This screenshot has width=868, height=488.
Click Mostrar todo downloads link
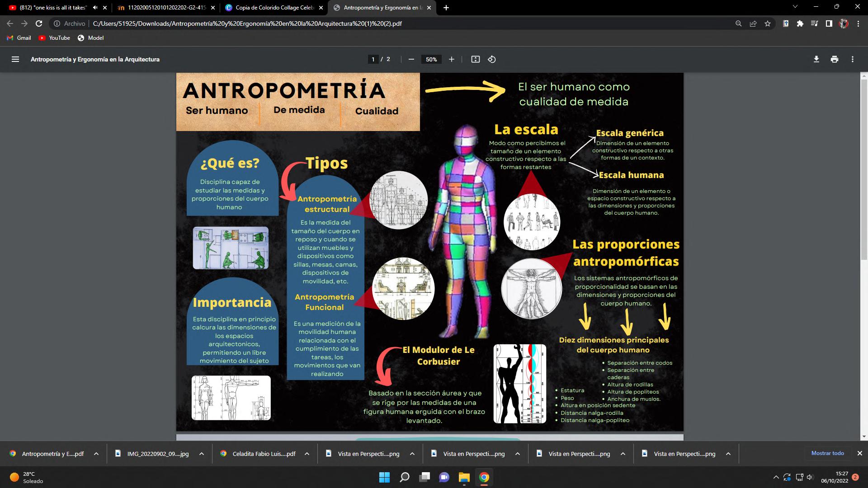click(x=827, y=453)
